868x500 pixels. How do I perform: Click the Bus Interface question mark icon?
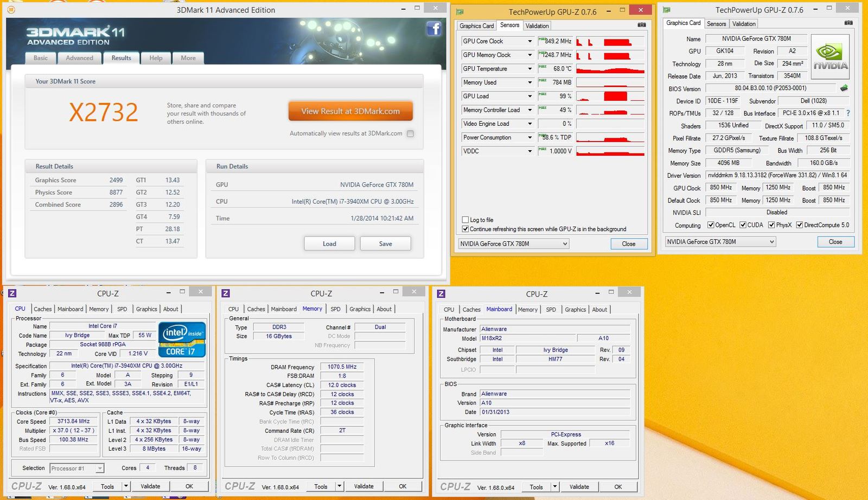coord(848,113)
